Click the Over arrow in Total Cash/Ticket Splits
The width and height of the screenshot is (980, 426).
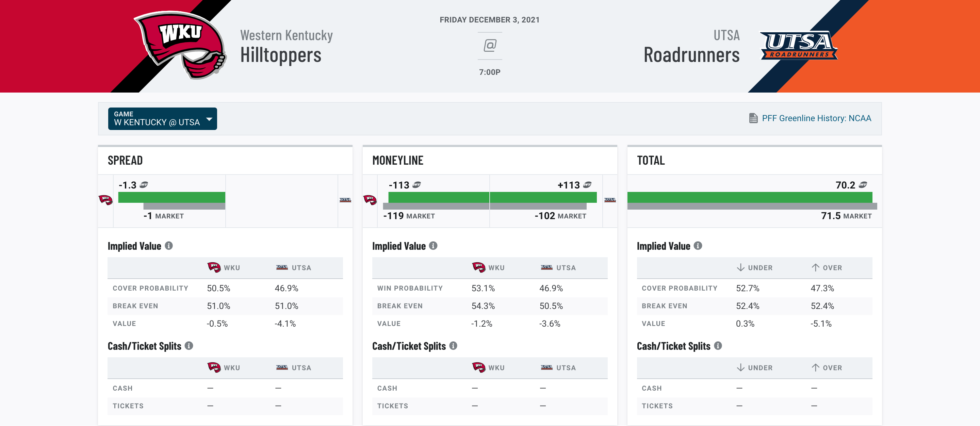tap(815, 367)
